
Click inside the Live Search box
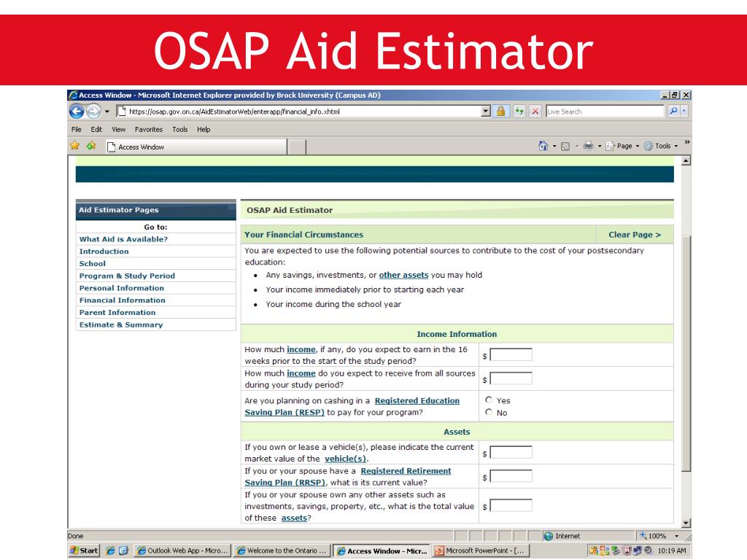(x=604, y=112)
